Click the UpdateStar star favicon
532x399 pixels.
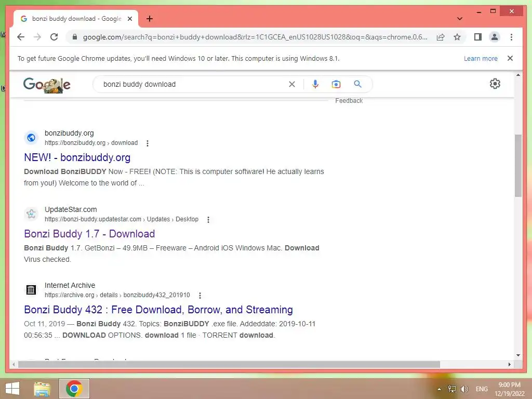coord(31,214)
